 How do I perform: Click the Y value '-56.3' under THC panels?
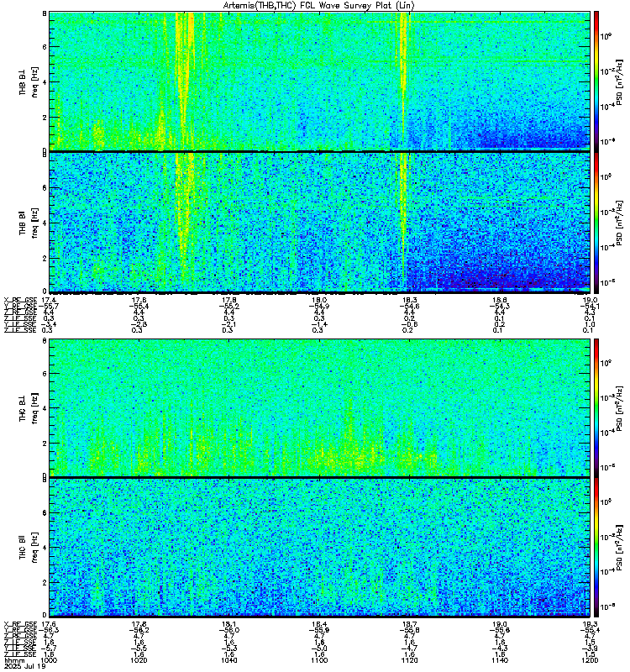click(x=49, y=630)
